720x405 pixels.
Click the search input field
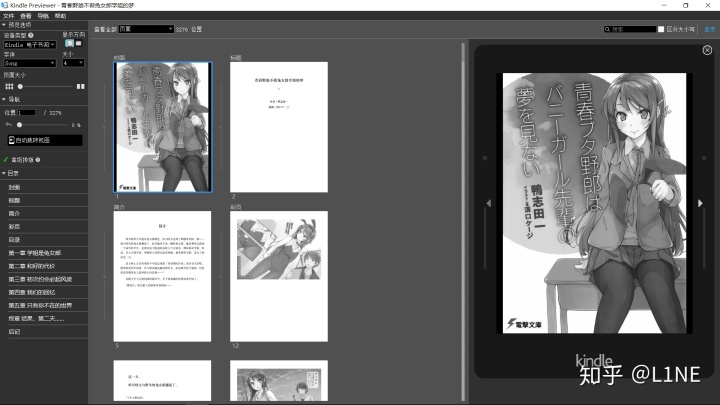tap(633, 29)
